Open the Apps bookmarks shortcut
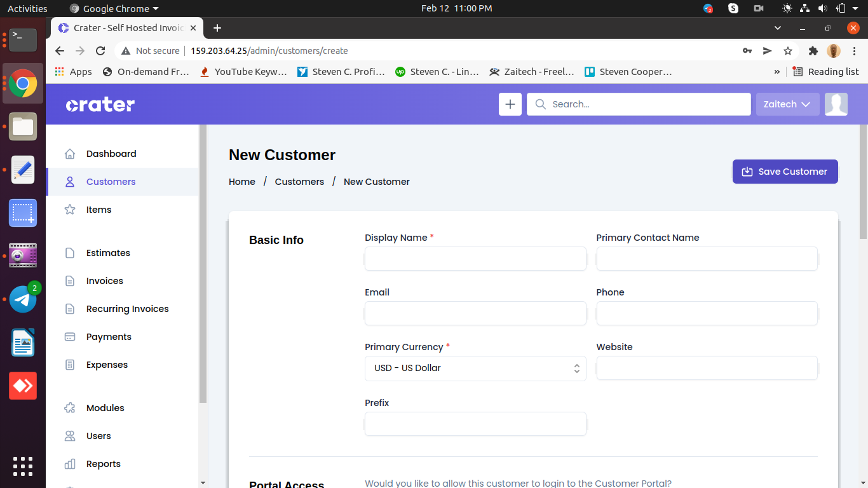The width and height of the screenshot is (868, 488). tap(74, 72)
